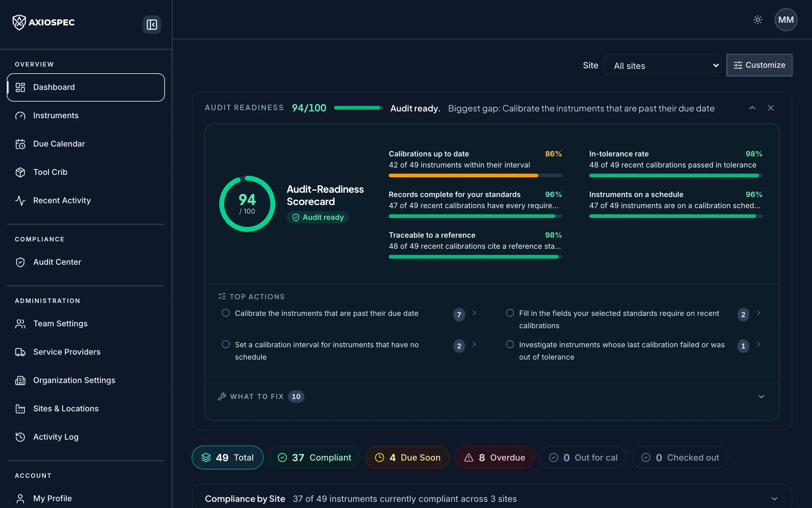Open Audit Center

[86, 262]
